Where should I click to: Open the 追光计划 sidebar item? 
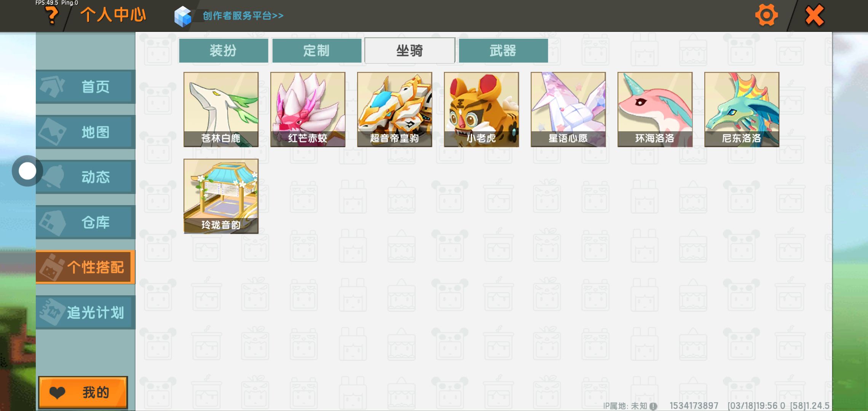[86, 312]
